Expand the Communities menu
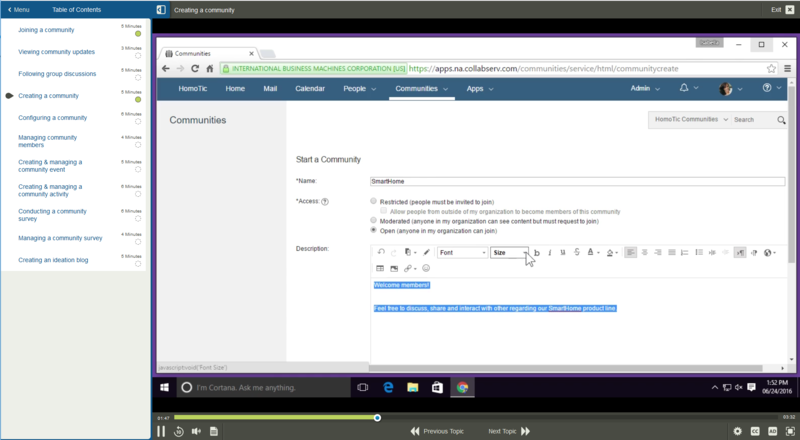 421,89
